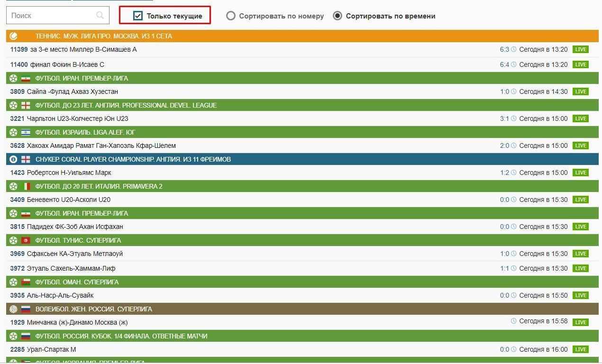Click Russia flag in КУБОК. 1/4 ФИНАЛА header

click(26, 336)
